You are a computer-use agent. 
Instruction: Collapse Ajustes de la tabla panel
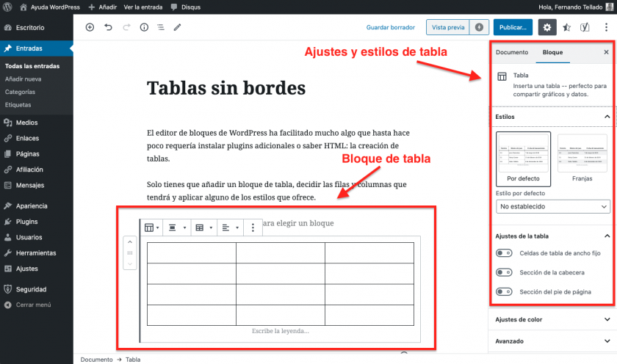[553, 236]
